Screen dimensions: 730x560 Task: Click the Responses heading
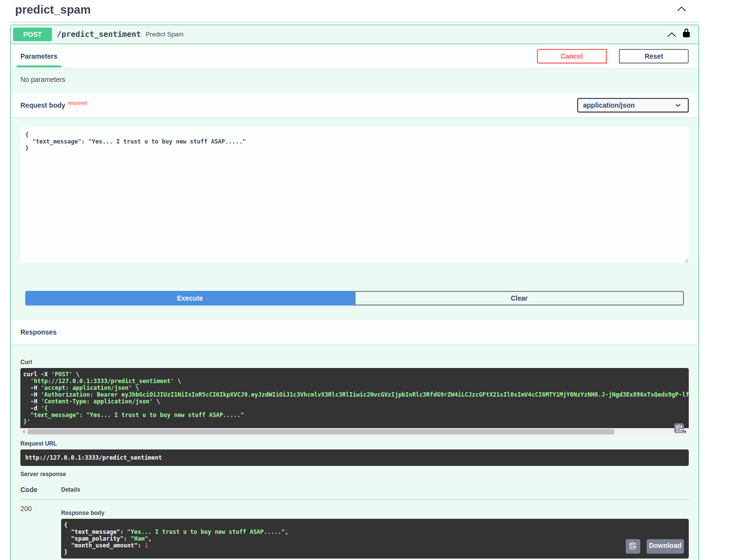pos(38,332)
